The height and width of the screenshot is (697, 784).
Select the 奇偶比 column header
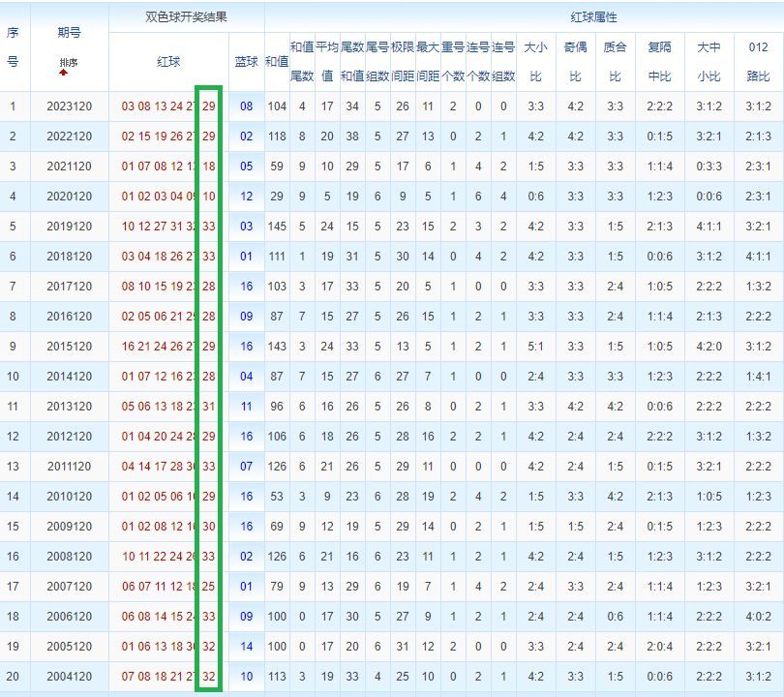pyautogui.click(x=576, y=62)
